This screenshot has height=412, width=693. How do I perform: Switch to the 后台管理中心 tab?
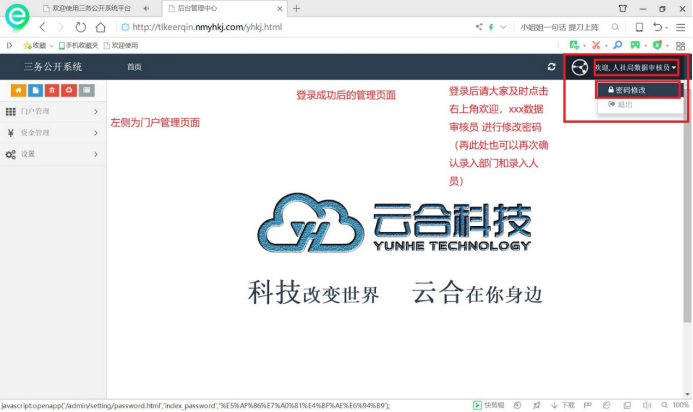tap(197, 8)
